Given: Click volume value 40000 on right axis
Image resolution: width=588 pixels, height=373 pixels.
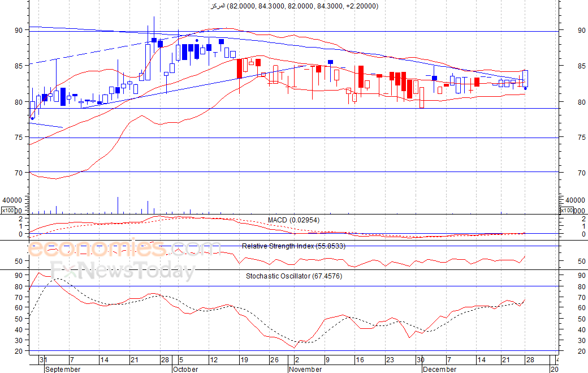Looking at the screenshot, I should click(x=575, y=200).
